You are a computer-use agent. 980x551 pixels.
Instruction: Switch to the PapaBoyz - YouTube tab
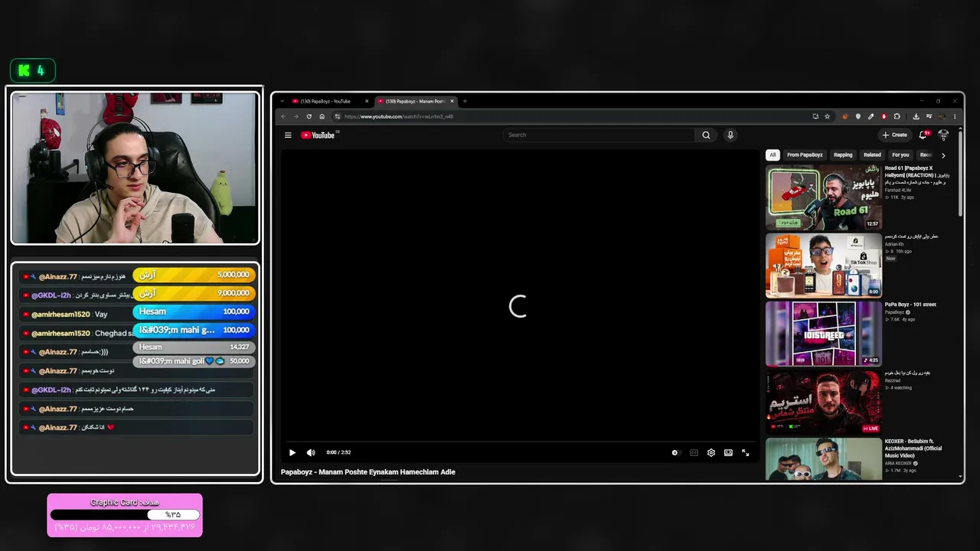point(330,101)
